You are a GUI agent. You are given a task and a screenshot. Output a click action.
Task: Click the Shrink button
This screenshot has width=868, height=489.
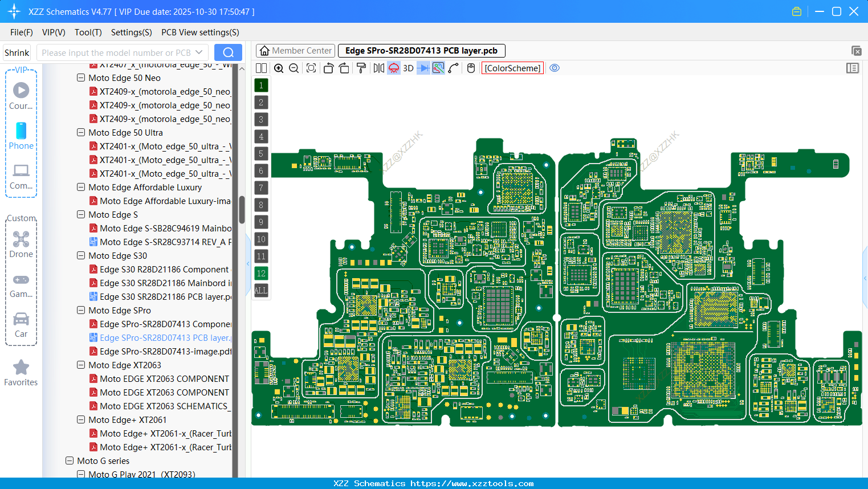click(17, 52)
